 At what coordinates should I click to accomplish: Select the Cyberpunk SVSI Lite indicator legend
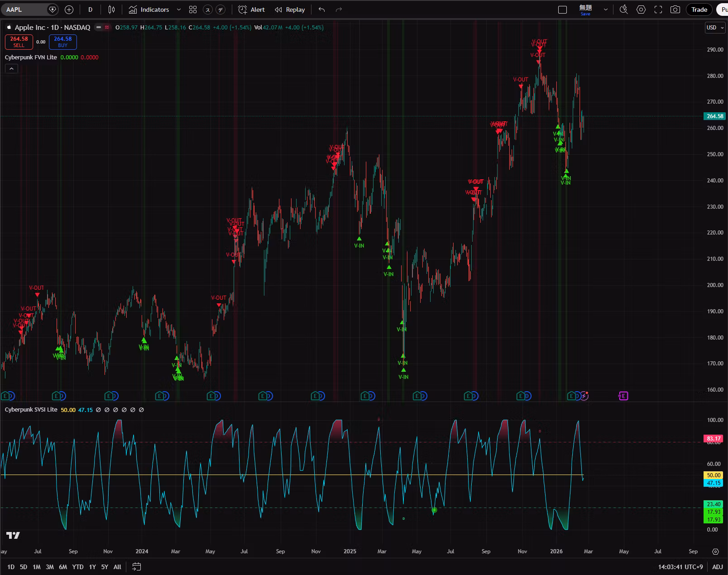click(31, 410)
